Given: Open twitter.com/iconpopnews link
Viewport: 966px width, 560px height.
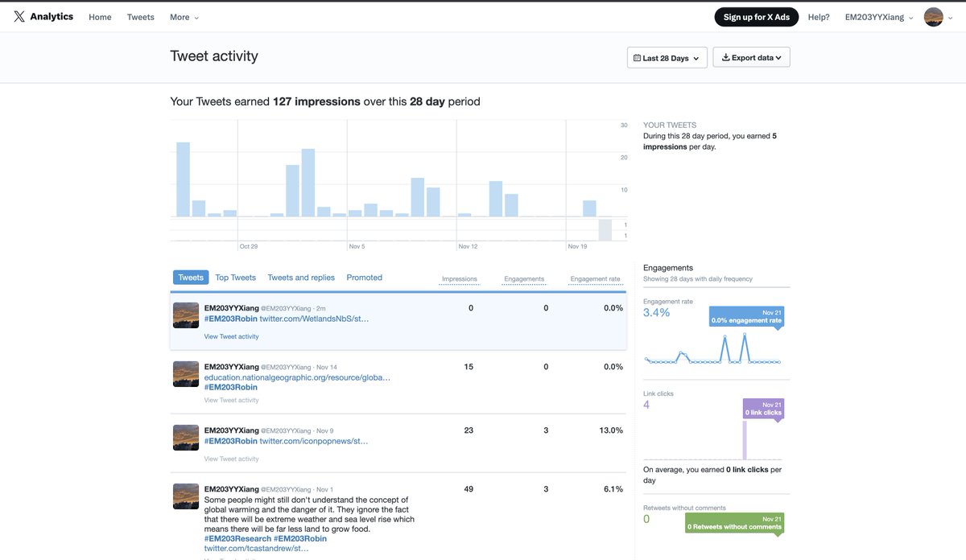Looking at the screenshot, I should [x=314, y=441].
